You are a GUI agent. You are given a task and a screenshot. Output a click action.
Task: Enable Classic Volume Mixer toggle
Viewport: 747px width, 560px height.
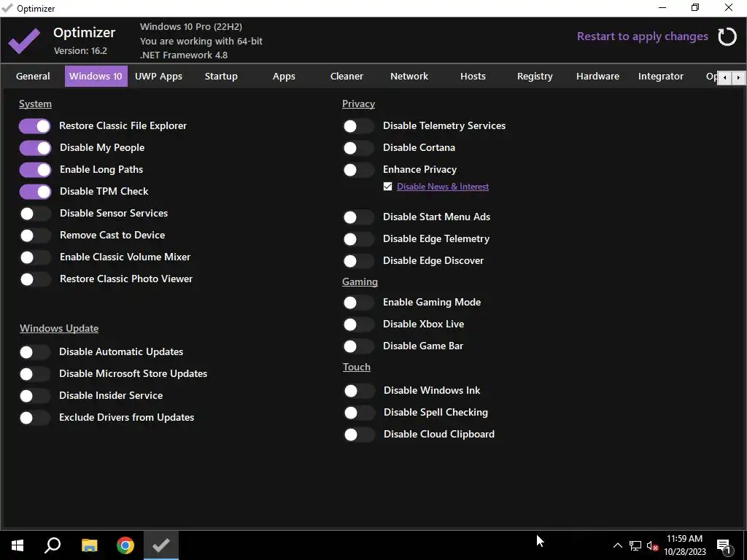point(35,257)
